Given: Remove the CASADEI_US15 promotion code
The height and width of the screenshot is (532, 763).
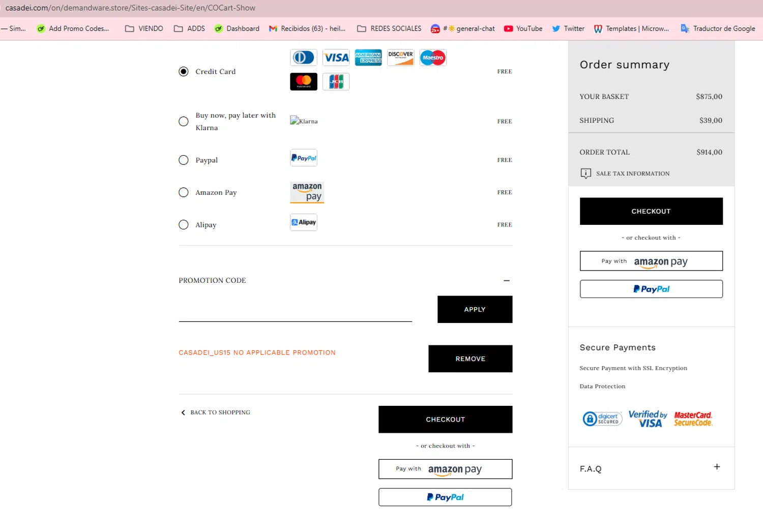Looking at the screenshot, I should click(470, 359).
